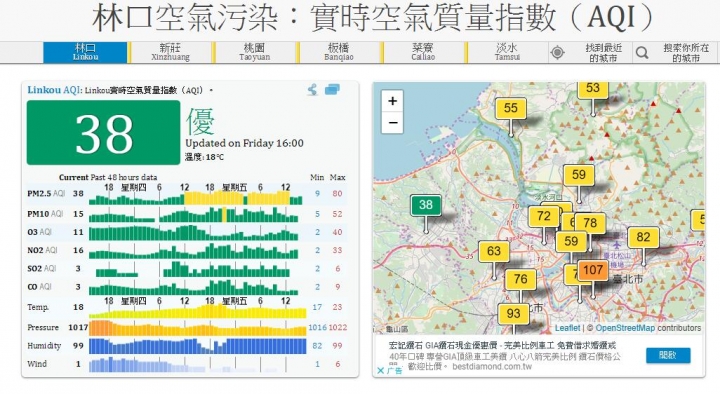Click the PM2.5 history bar chart
The width and height of the screenshot is (720, 394).
coord(196,198)
